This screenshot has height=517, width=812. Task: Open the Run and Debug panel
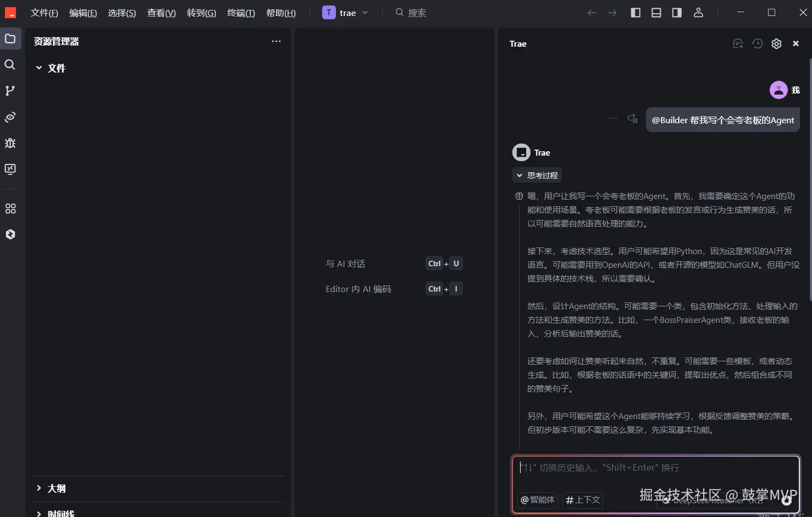10,143
